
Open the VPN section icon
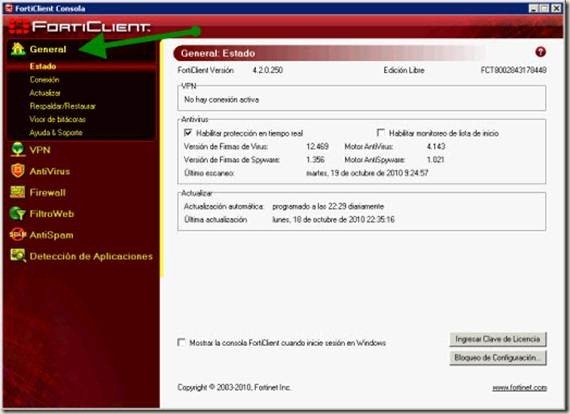(17, 149)
